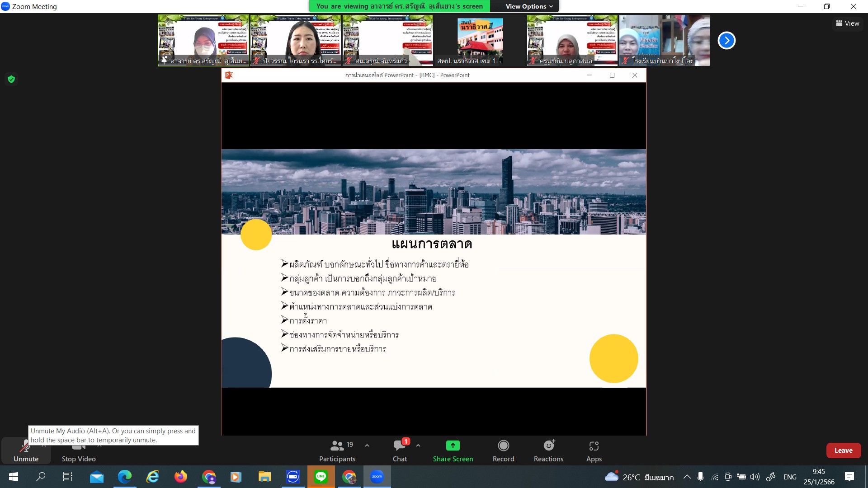
Task: Start recording with the Record icon
Action: tap(503, 446)
